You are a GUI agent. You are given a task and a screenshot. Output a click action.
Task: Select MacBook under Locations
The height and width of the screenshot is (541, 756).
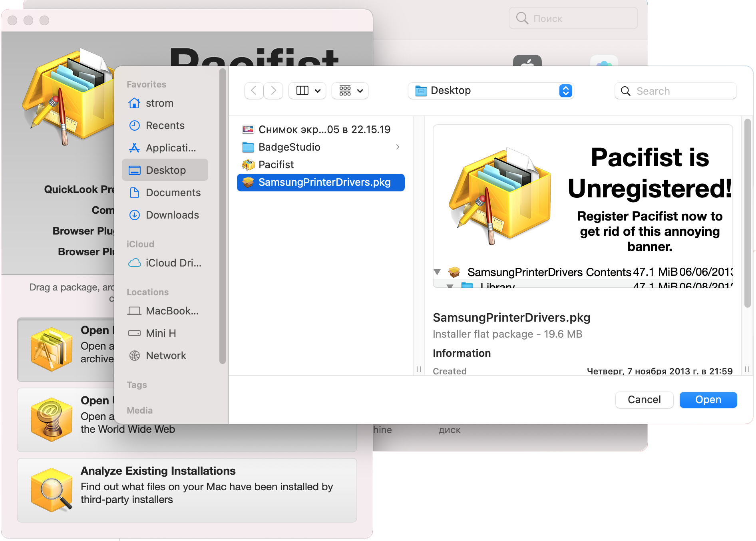pos(165,311)
